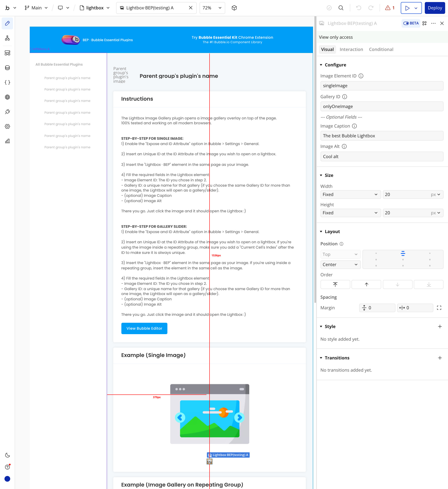448x489 pixels.
Task: Click the blue user avatar circle
Action: pos(8,479)
